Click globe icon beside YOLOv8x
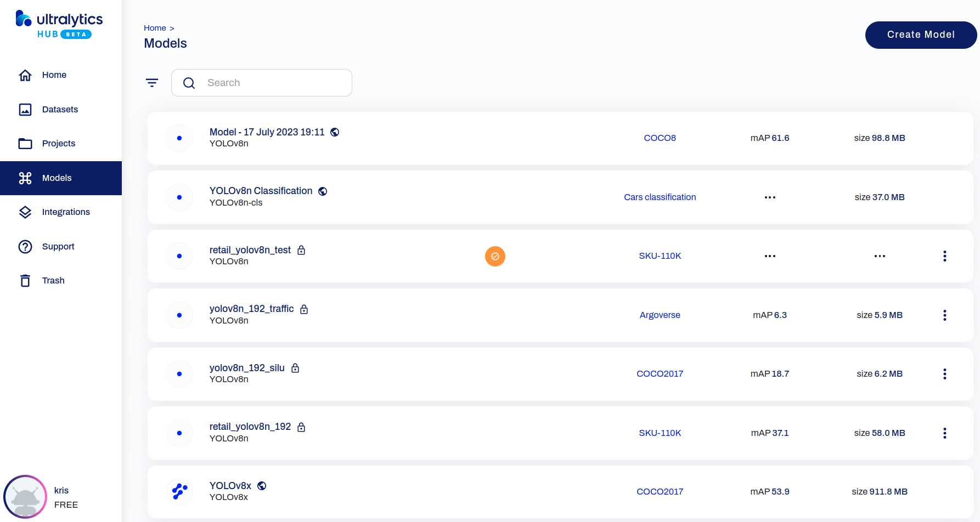Screen dimensions: 980x522 pyautogui.click(x=262, y=486)
